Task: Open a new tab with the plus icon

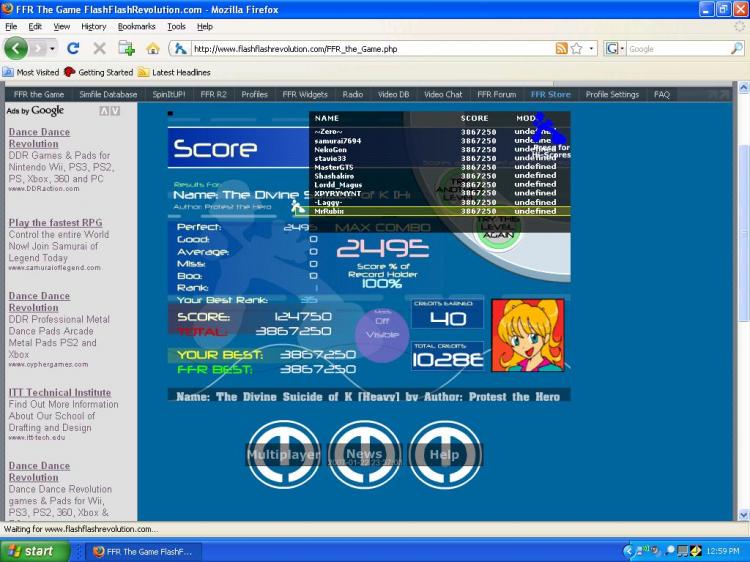Action: pyautogui.click(x=126, y=48)
